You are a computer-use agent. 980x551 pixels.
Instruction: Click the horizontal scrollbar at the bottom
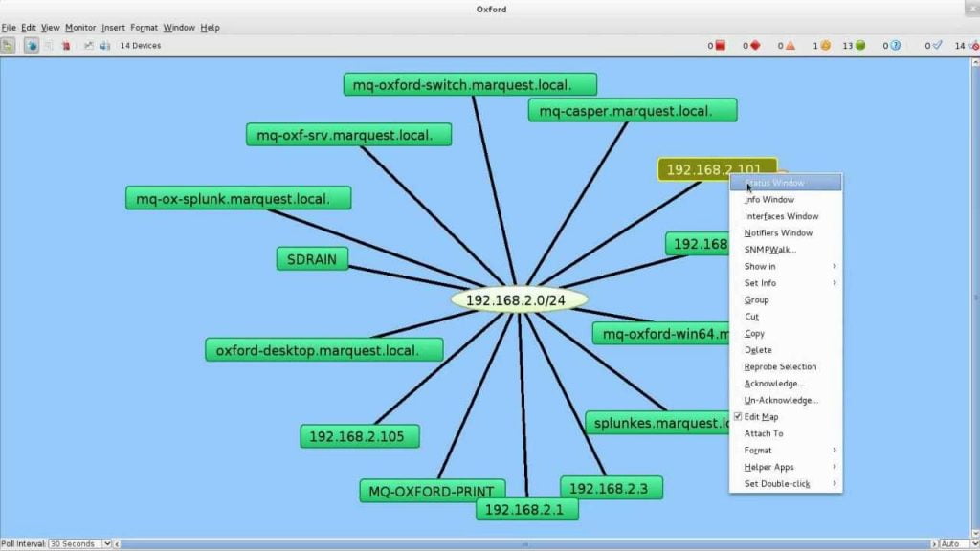coord(523,543)
